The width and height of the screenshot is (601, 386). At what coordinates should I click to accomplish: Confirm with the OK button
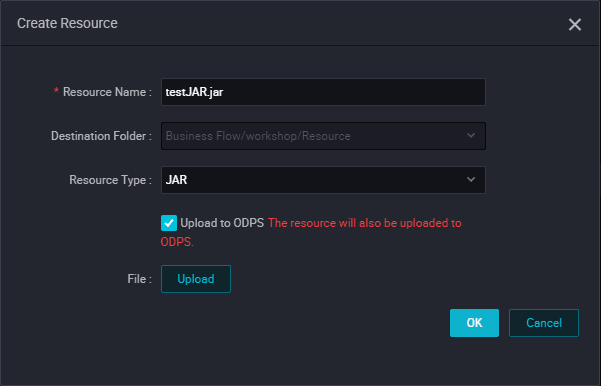click(474, 323)
